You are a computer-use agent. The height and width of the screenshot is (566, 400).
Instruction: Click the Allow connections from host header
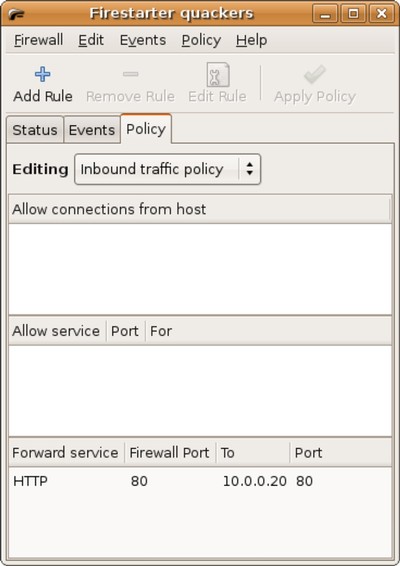(x=200, y=209)
